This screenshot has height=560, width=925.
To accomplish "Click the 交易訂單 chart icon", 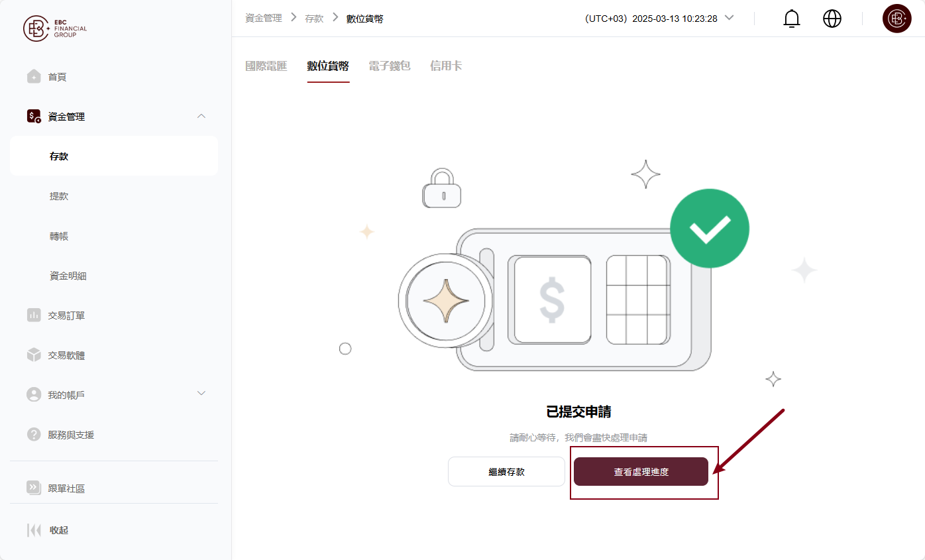I will coord(34,315).
